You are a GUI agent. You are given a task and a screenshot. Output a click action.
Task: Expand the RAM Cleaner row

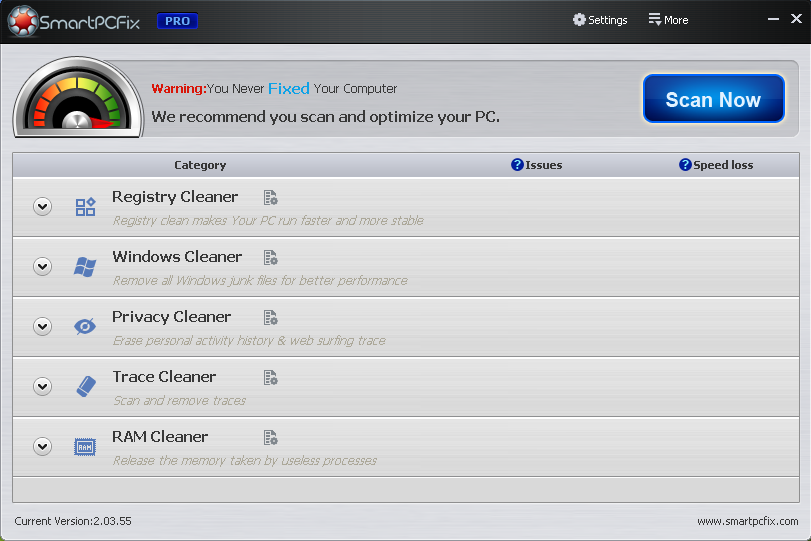tap(42, 446)
